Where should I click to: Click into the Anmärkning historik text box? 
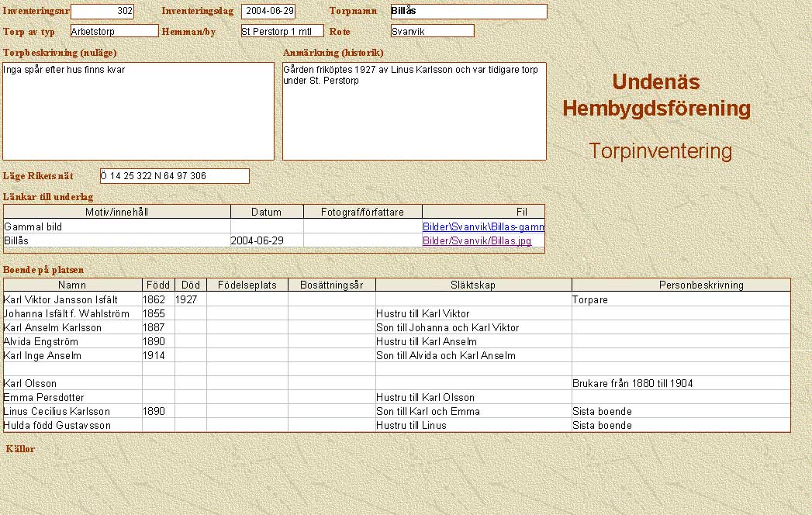pyautogui.click(x=414, y=111)
